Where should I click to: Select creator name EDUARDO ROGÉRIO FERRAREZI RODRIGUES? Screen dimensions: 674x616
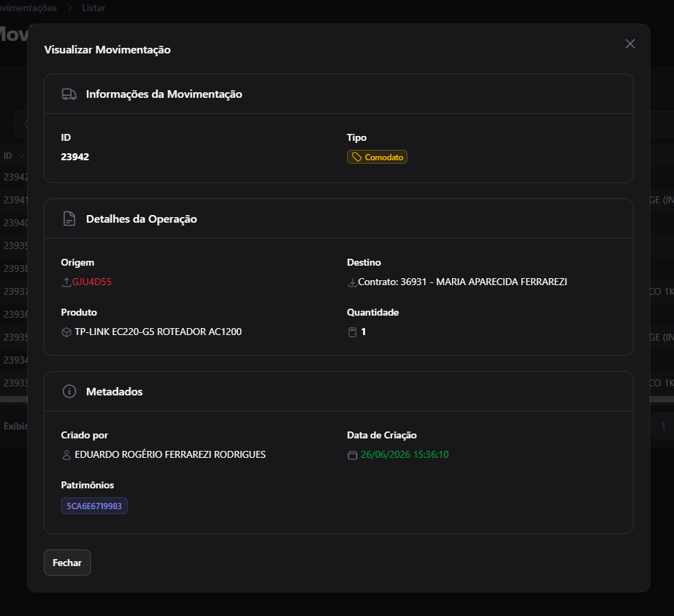[170, 454]
